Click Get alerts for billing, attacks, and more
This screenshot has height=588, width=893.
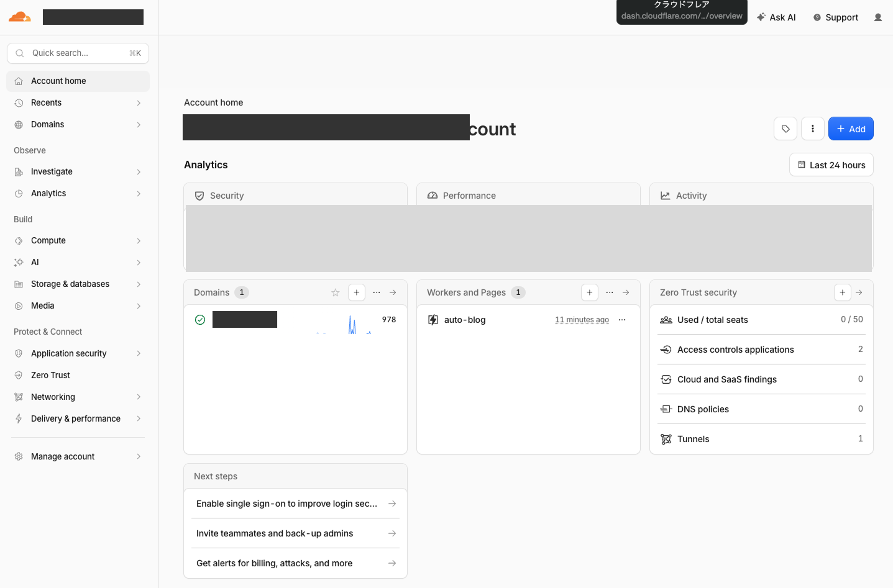(295, 563)
